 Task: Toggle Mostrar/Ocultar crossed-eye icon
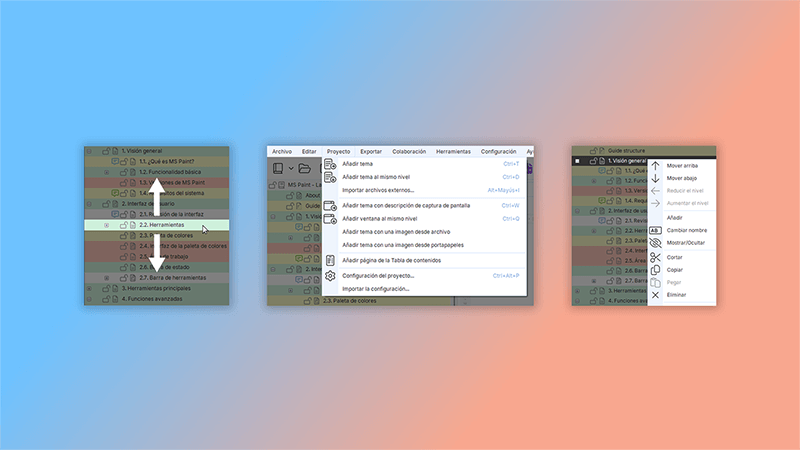click(656, 242)
